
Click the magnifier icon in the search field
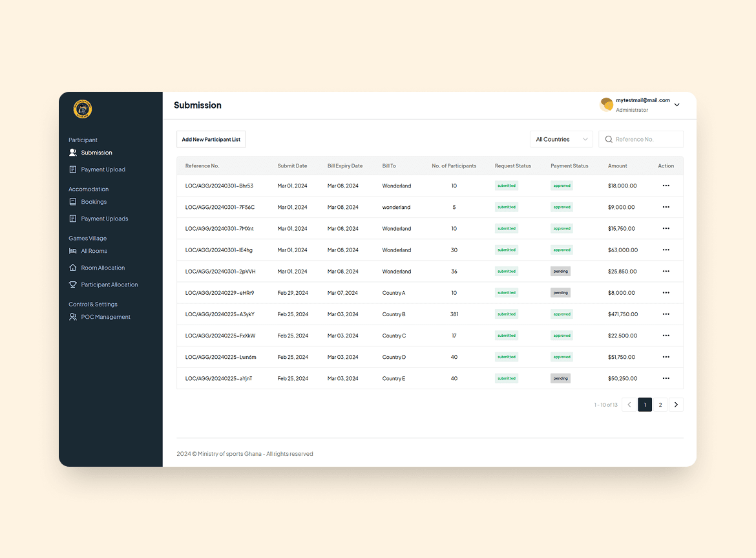click(x=608, y=139)
